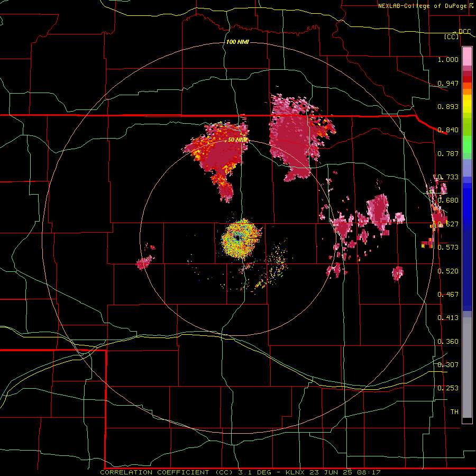Click the 0.413 legend value

point(448,318)
